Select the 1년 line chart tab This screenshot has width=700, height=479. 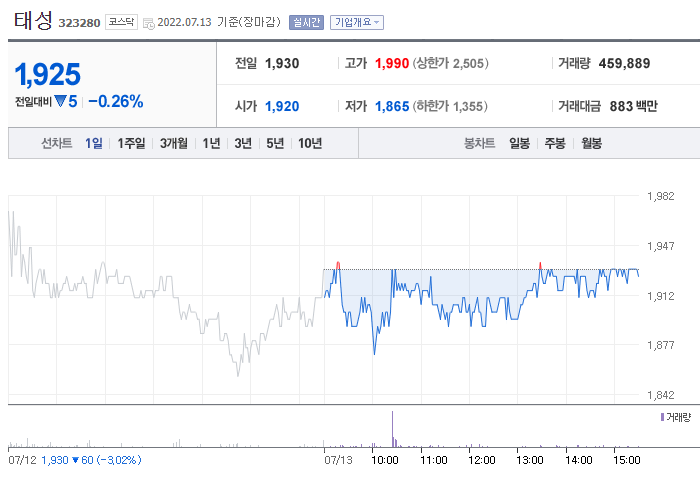tap(211, 143)
